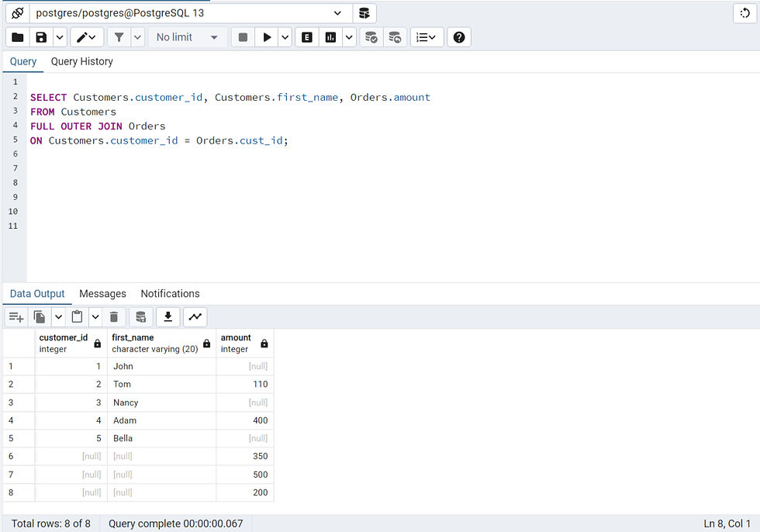Viewport: 760px width, 532px height.
Task: Switch to the Query History tab
Action: (x=82, y=61)
